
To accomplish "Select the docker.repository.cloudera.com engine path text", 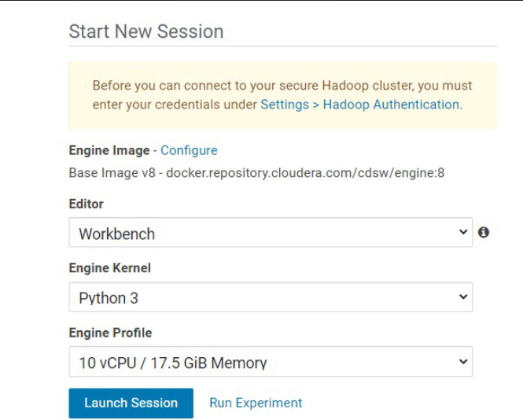I will click(305, 173).
